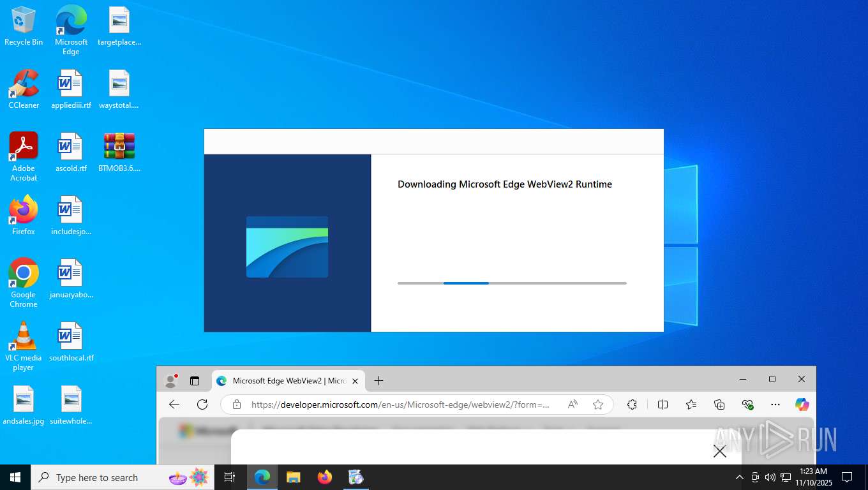Open File Explorer from taskbar
The height and width of the screenshot is (490, 868).
pos(294,477)
